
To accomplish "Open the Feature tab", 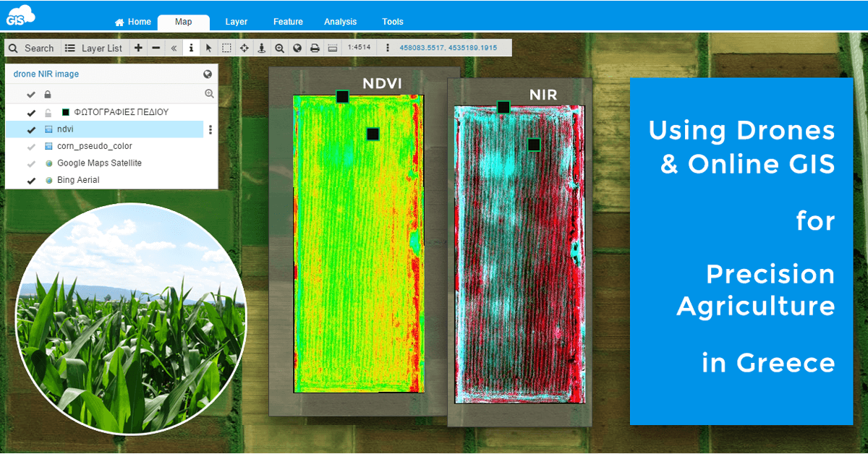I will [x=288, y=22].
